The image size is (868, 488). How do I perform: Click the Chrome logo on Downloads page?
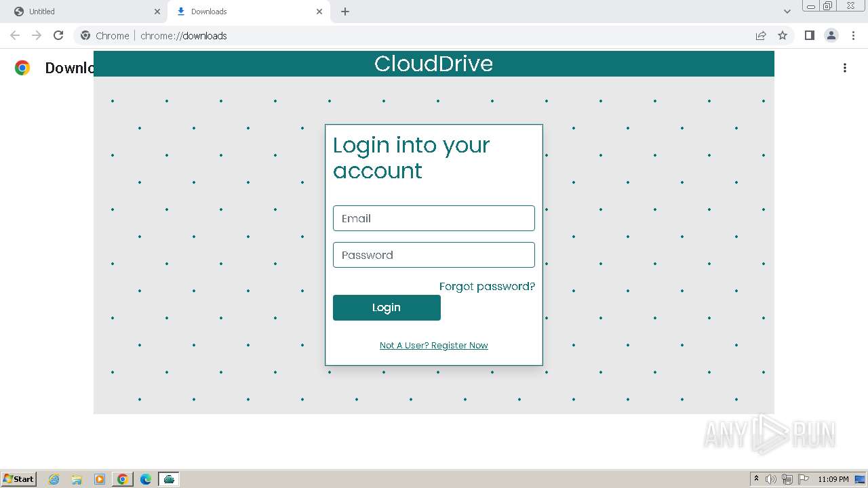[x=22, y=68]
